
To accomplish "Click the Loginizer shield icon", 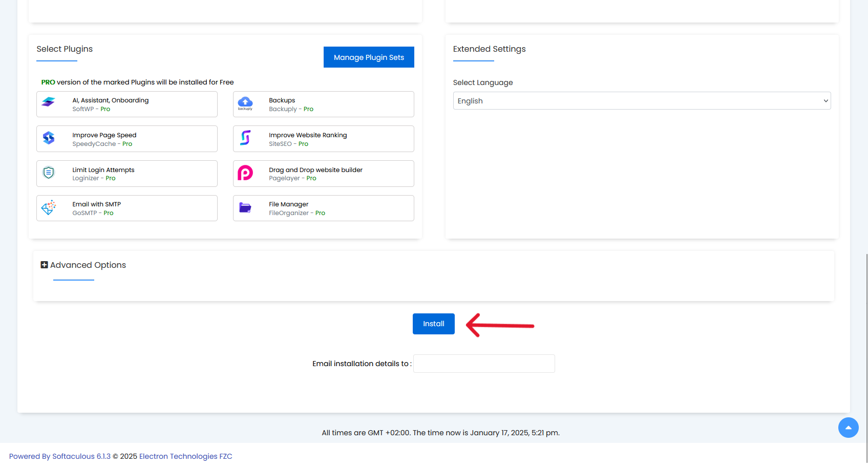I will point(49,173).
